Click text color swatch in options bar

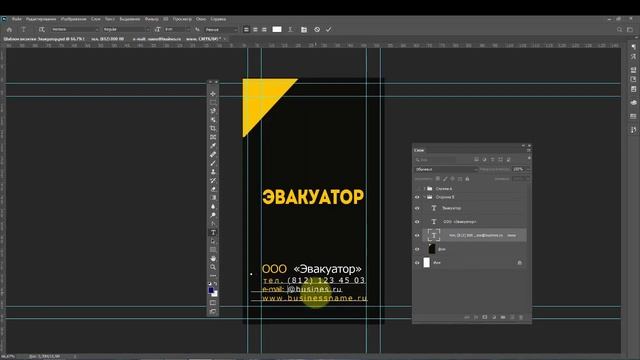pyautogui.click(x=277, y=29)
